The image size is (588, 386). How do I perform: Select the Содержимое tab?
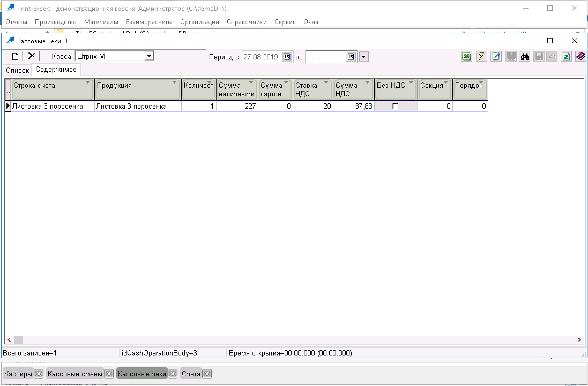click(x=56, y=70)
